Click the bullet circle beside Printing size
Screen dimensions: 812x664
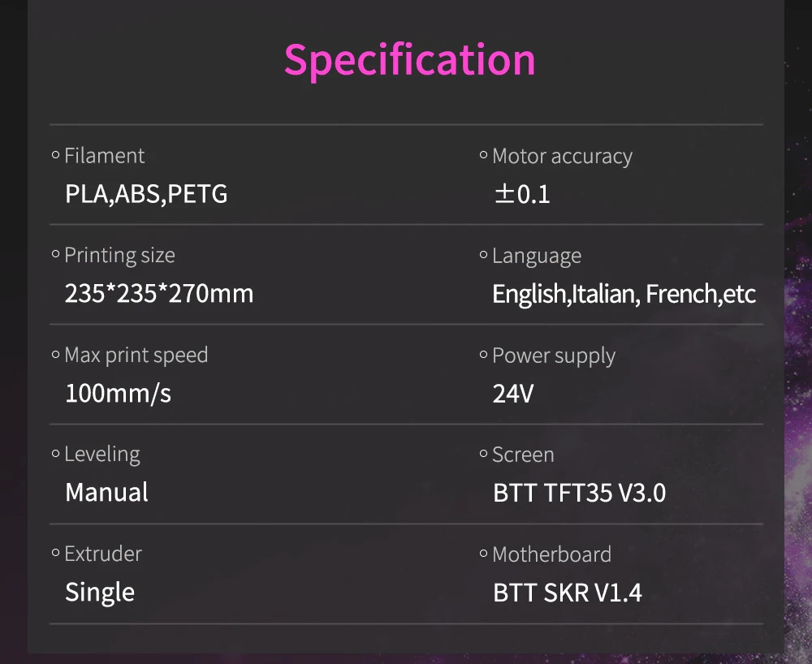(55, 254)
